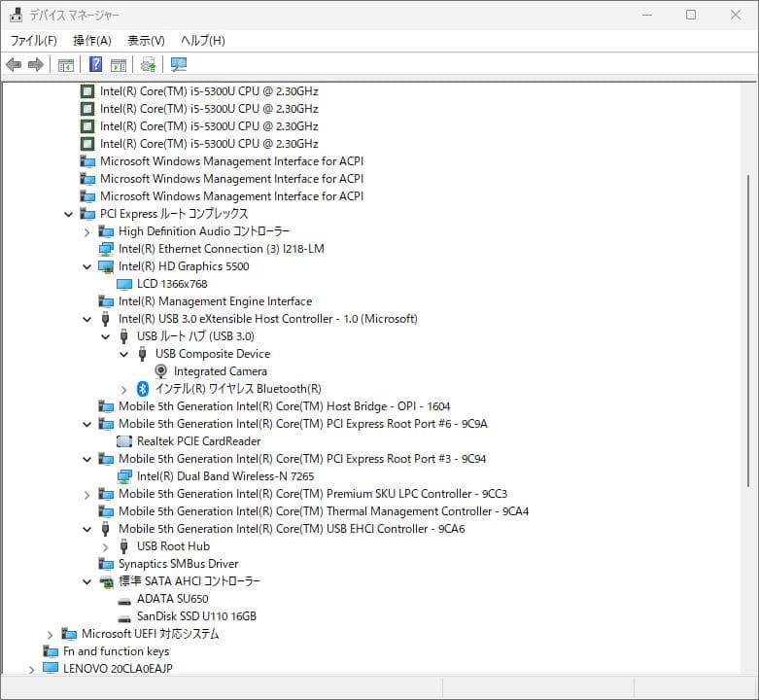Collapse PCI Express Root Port #3 - 9C94 node
Viewport: 759px width, 700px height.
click(87, 460)
